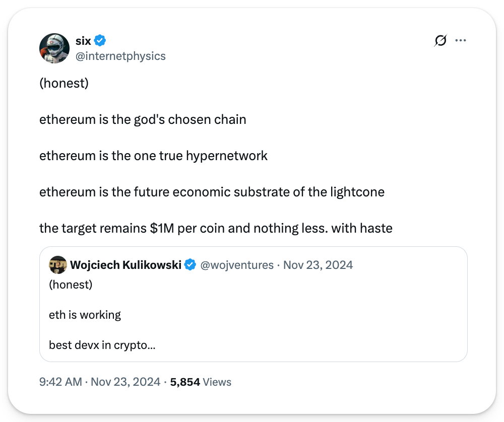The height and width of the screenshot is (422, 504).
Task: Click Wojciech Kulikowski's verified badge
Action: [x=190, y=265]
